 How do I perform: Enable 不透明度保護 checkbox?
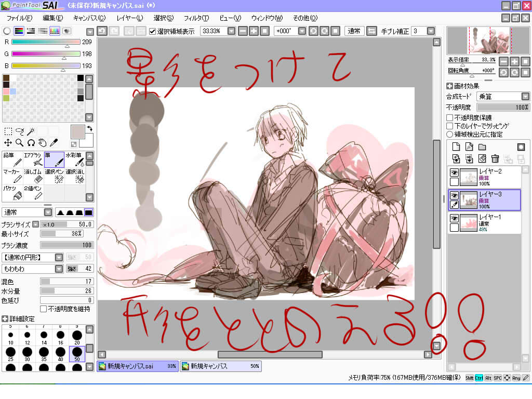[x=450, y=118]
